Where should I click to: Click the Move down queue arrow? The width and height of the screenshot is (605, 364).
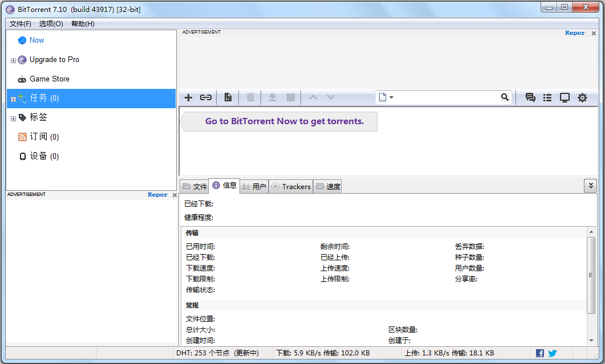(331, 97)
